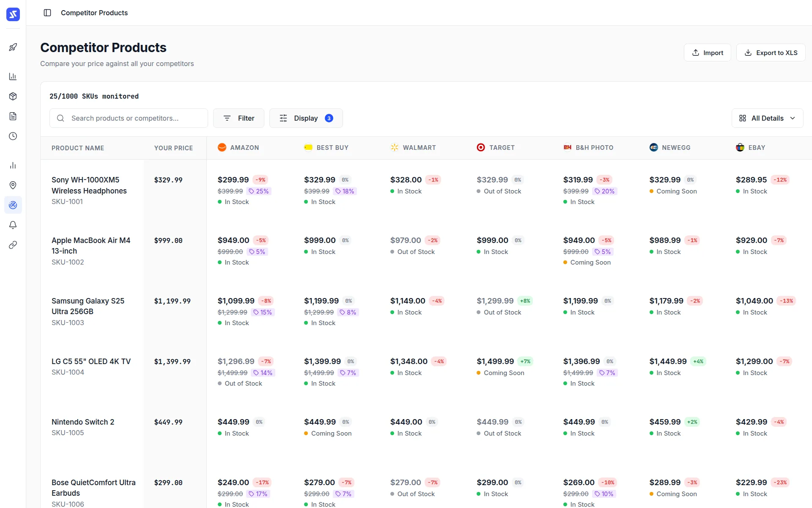Click the 25% discount tag on Amazon Sony

click(259, 191)
